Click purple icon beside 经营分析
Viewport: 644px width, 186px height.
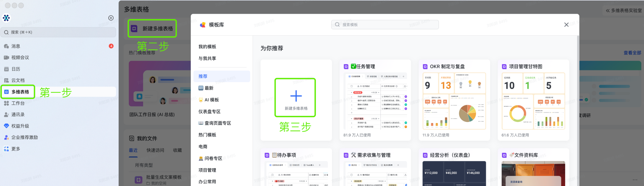click(x=425, y=155)
